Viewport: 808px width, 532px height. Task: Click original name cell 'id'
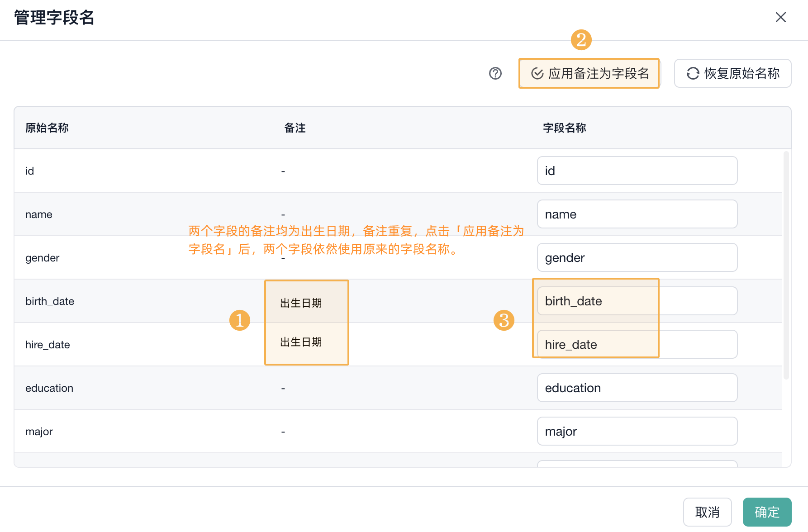30,171
